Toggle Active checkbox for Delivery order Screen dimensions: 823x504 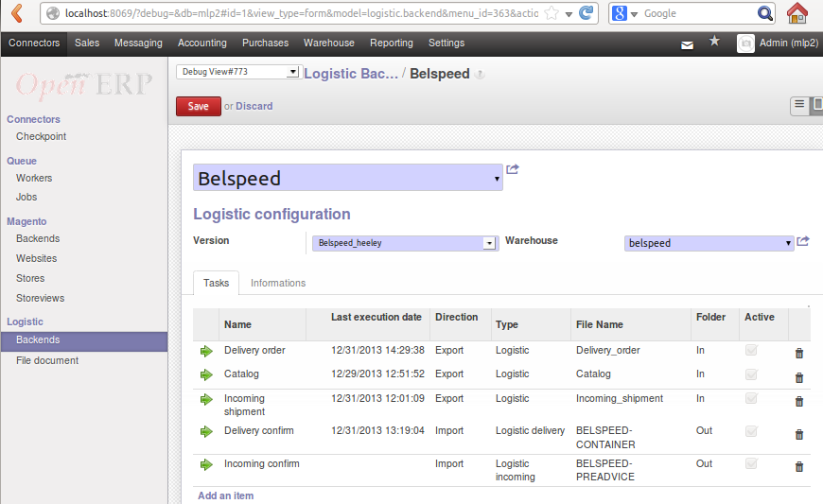point(752,351)
